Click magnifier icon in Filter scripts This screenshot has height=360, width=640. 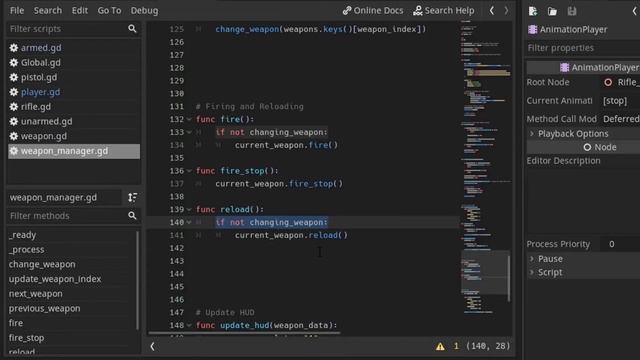pos(132,29)
